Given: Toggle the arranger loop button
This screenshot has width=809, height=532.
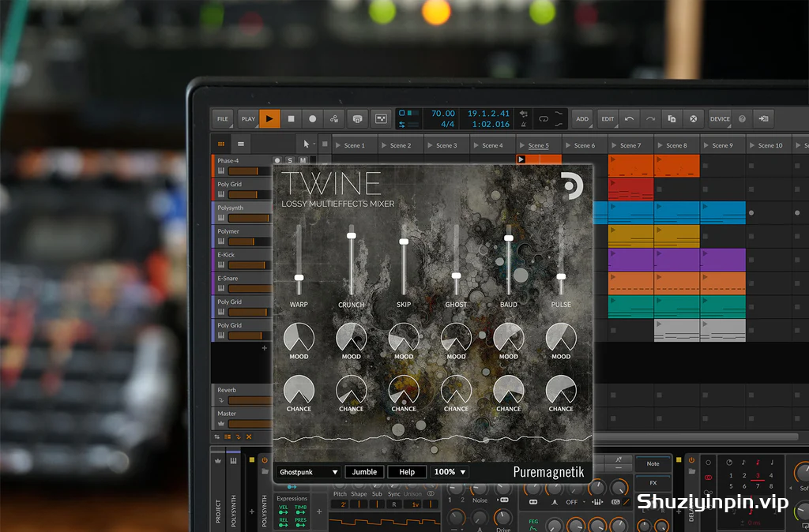Looking at the screenshot, I should coord(544,118).
